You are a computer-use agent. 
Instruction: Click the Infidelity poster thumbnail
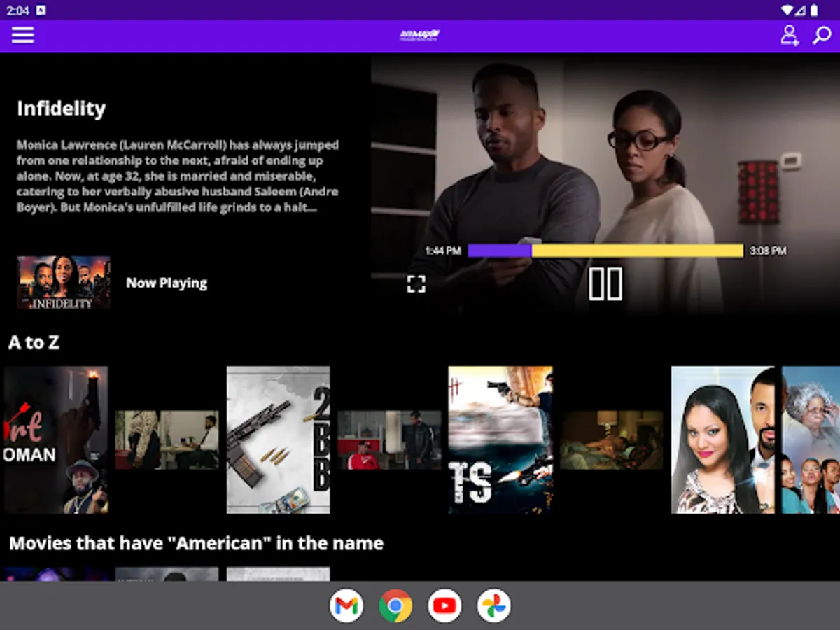pyautogui.click(x=64, y=283)
